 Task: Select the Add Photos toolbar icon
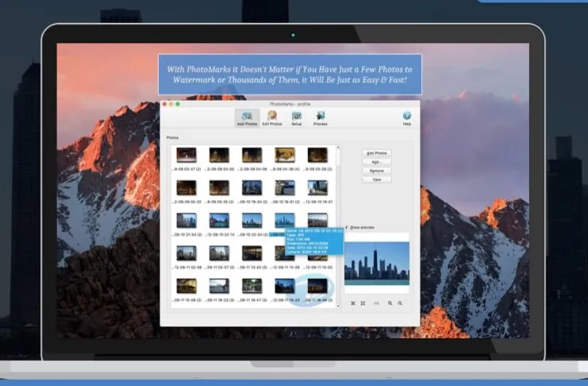[247, 118]
